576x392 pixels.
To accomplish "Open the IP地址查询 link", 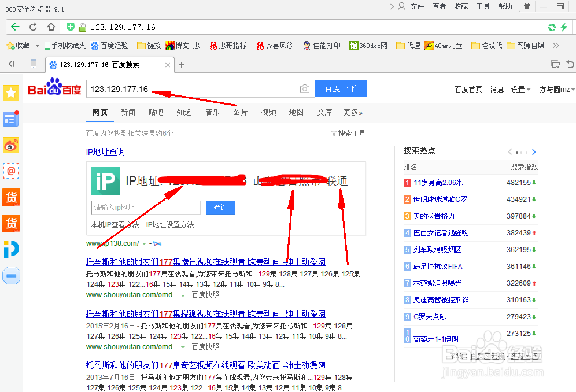I will point(105,151).
